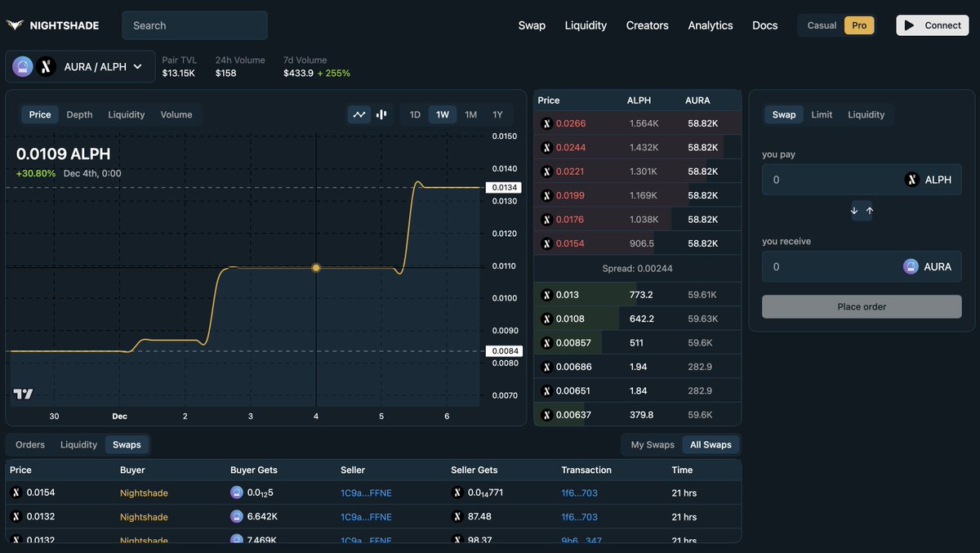Open Nightshade buyer link in 0.0154 row
980x553 pixels.
point(144,493)
